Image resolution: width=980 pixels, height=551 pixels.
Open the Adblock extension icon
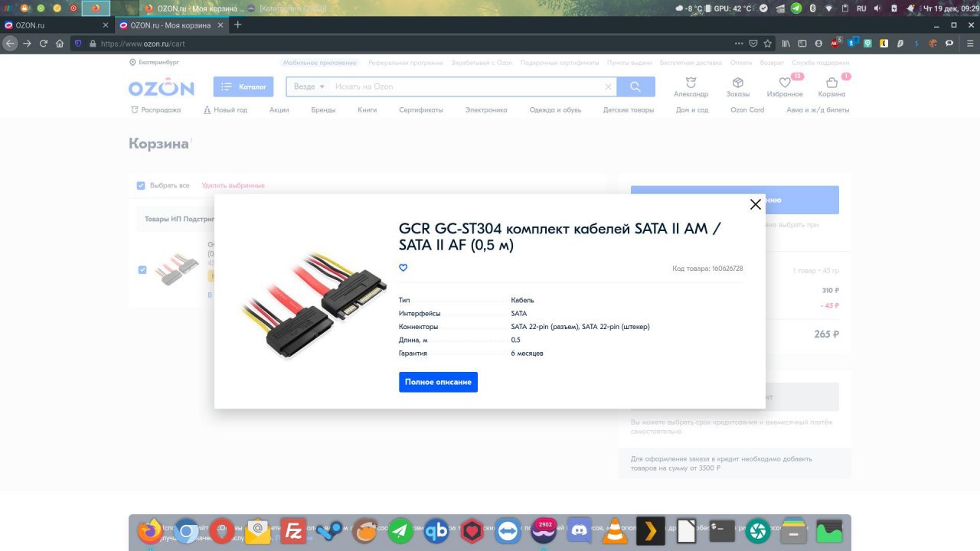pyautogui.click(x=836, y=42)
